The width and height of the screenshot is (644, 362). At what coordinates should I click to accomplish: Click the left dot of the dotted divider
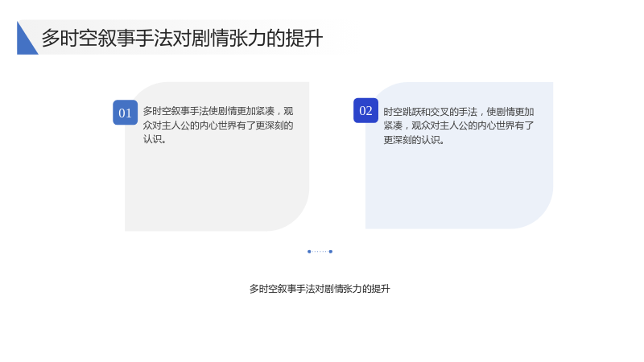click(309, 252)
